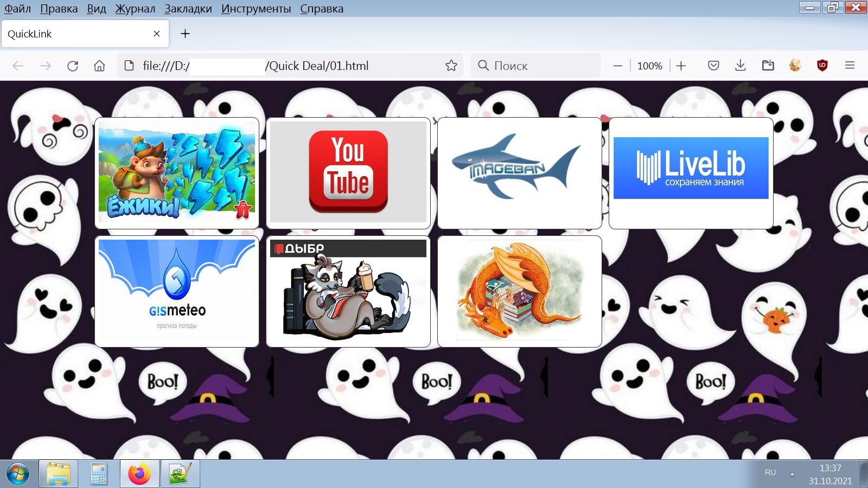Image resolution: width=868 pixels, height=488 pixels.
Task: Bookmark this page with the star
Action: click(451, 66)
